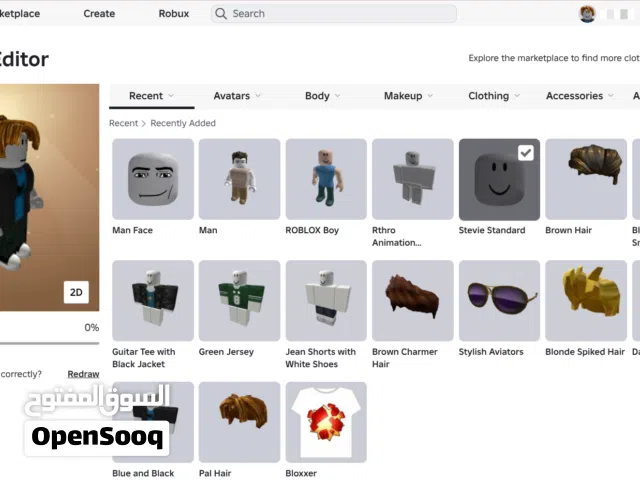Switch to the Accessories tab
The width and height of the screenshot is (640, 480).
tap(580, 96)
